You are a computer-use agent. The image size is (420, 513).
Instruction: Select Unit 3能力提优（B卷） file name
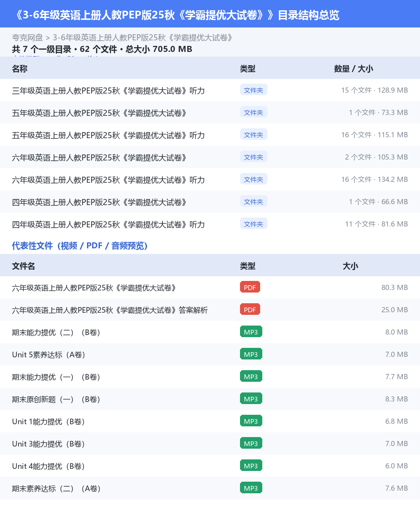tap(48, 444)
